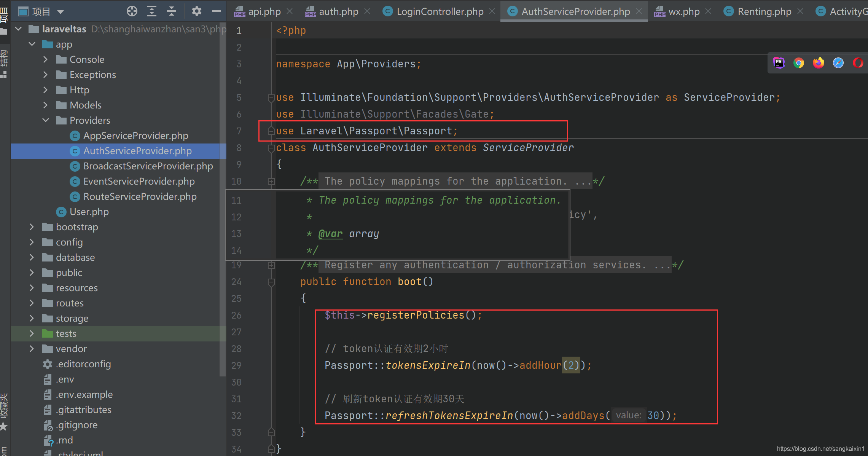
Task: Collapse the laraveltas root folder
Action: (x=18, y=29)
